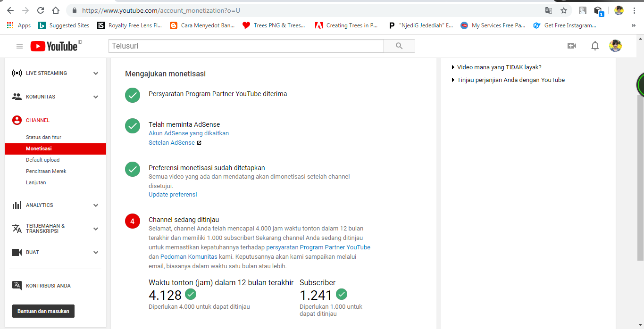Select Monetisasi in the sidebar
Screen dimensions: 644x329
(55, 148)
